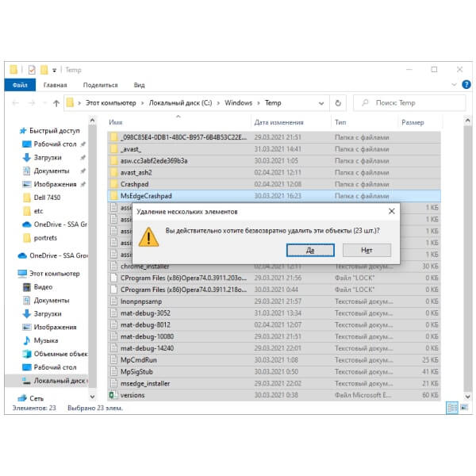Click the msedge_installer file icon
The image size is (476, 476).
point(113,383)
